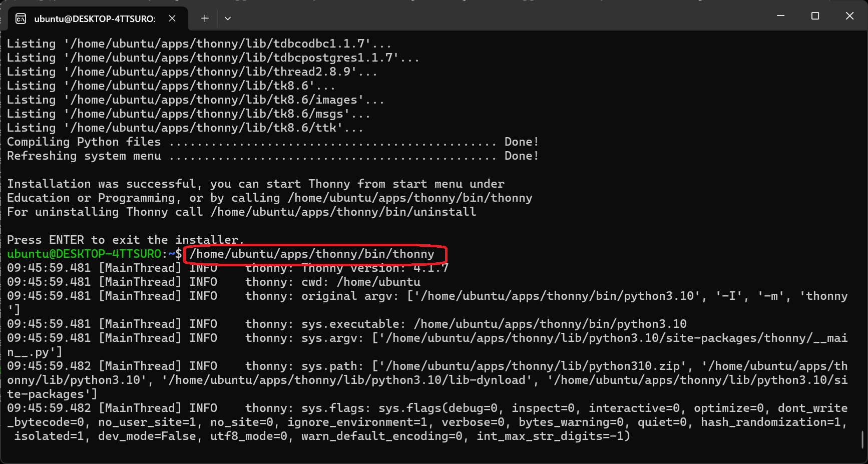Click 'Compiling Python files' Done line

pos(273,142)
